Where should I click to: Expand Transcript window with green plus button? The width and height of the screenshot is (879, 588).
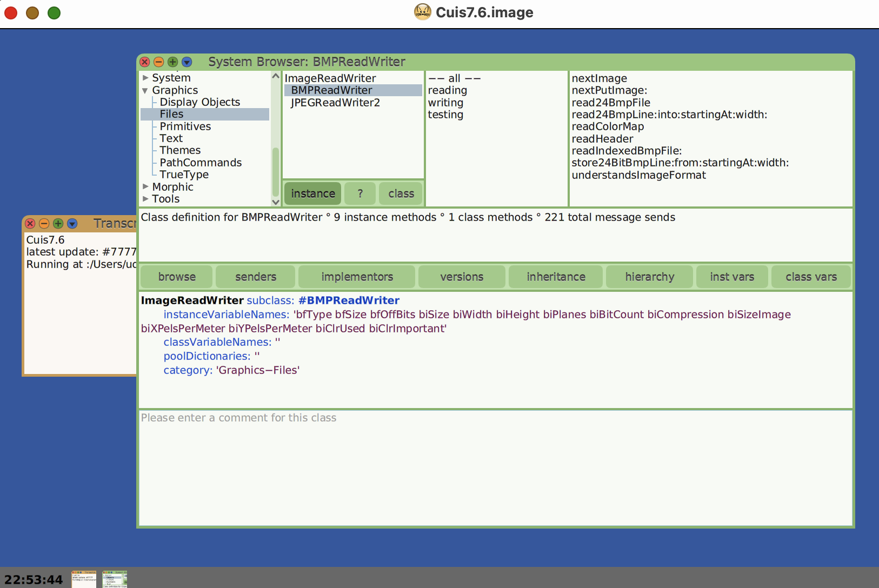point(58,223)
